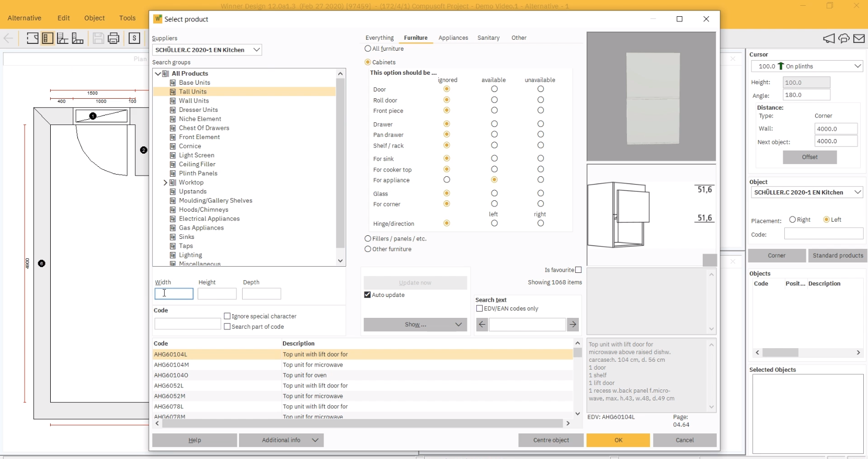This screenshot has height=459, width=868.
Task: Select the Right placement radio button
Action: 793,220
